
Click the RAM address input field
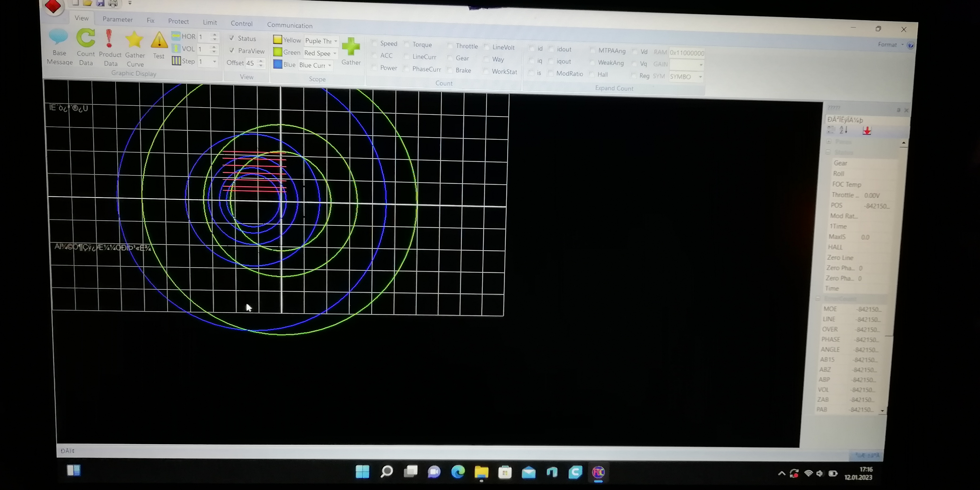point(687,53)
